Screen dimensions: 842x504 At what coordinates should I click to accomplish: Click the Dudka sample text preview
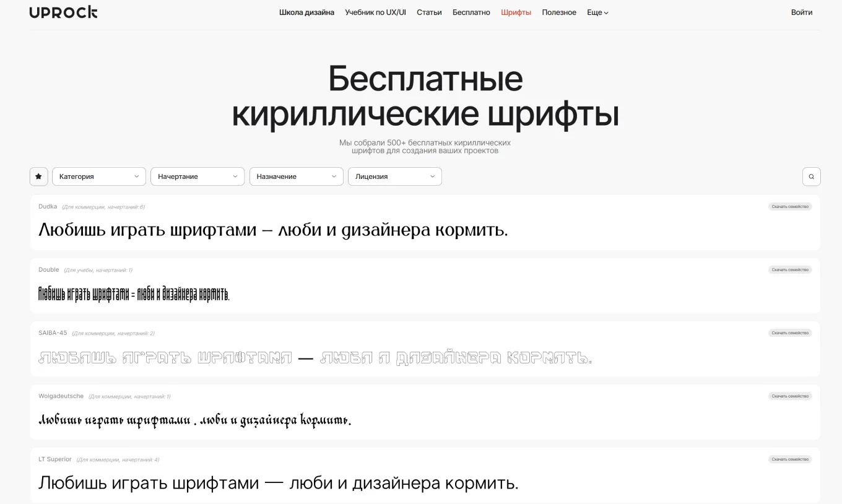coord(273,230)
